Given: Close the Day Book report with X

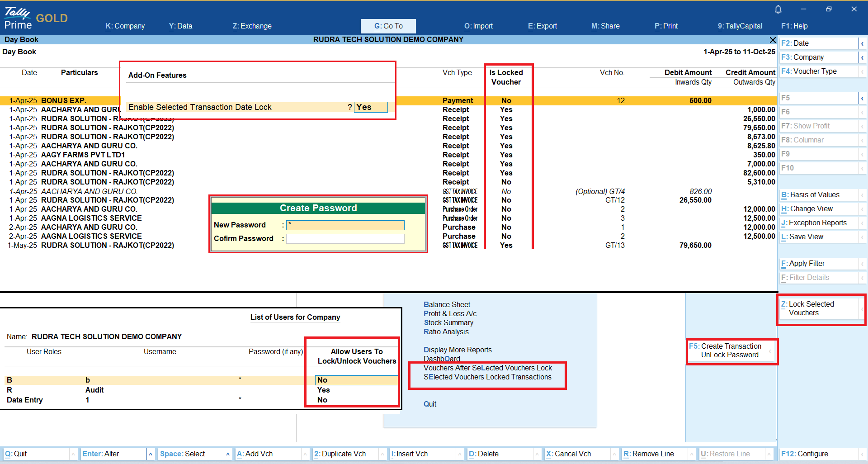Looking at the screenshot, I should click(x=773, y=40).
